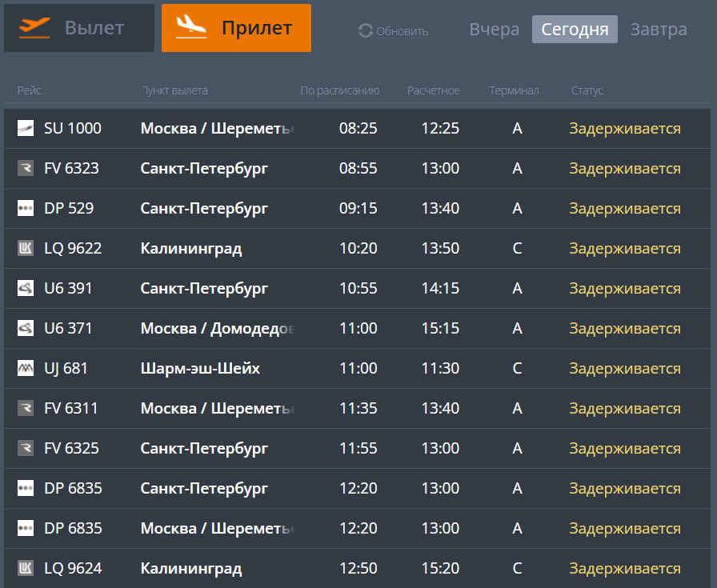This screenshot has width=717, height=588.
Task: Click the refresh icon next to Обновить
Action: click(366, 31)
